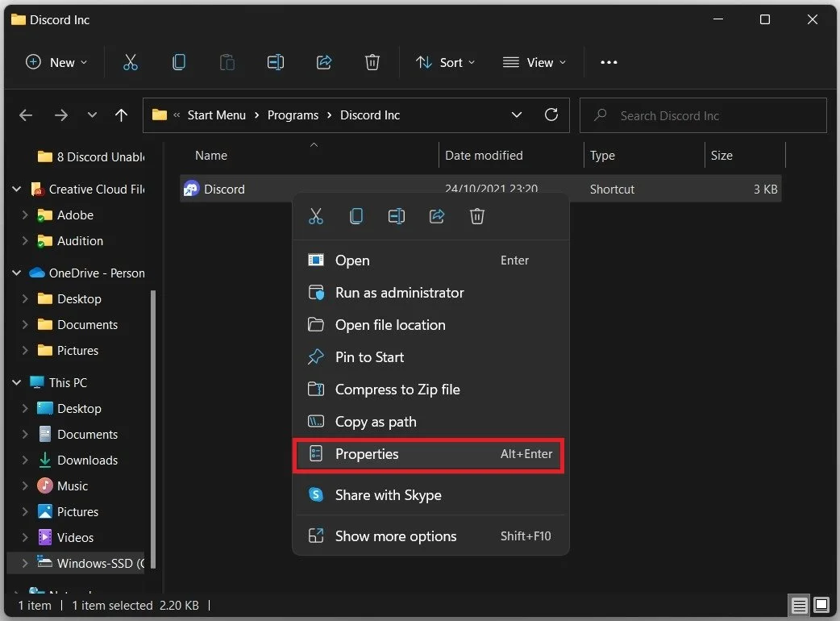This screenshot has width=840, height=621.
Task: Go forward with the right arrow button
Action: [x=61, y=115]
